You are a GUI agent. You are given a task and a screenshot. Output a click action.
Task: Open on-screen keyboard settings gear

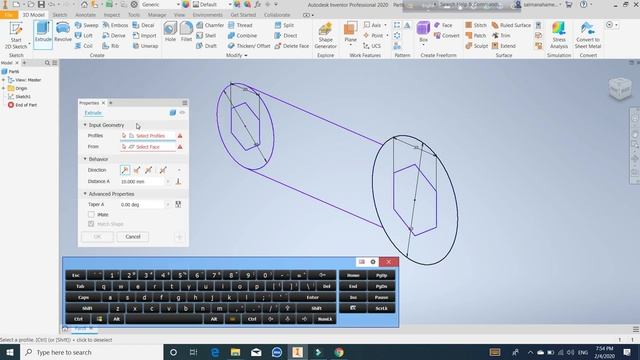point(373,262)
